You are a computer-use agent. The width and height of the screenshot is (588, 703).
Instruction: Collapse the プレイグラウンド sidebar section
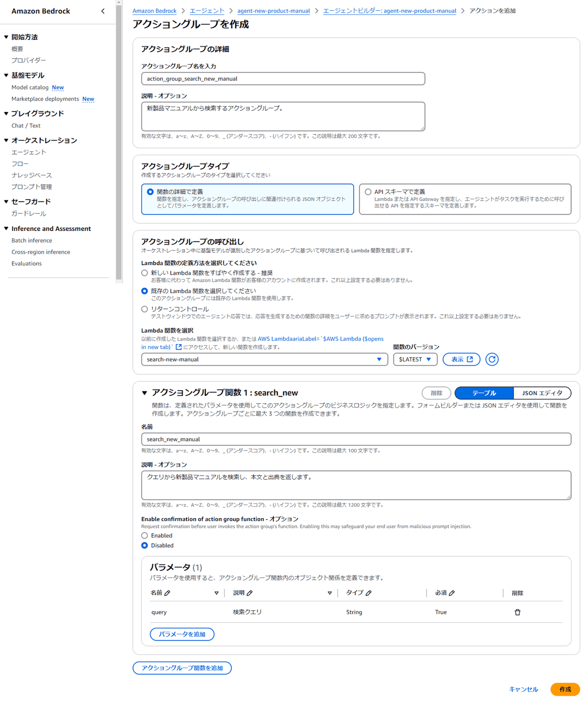[x=6, y=114]
